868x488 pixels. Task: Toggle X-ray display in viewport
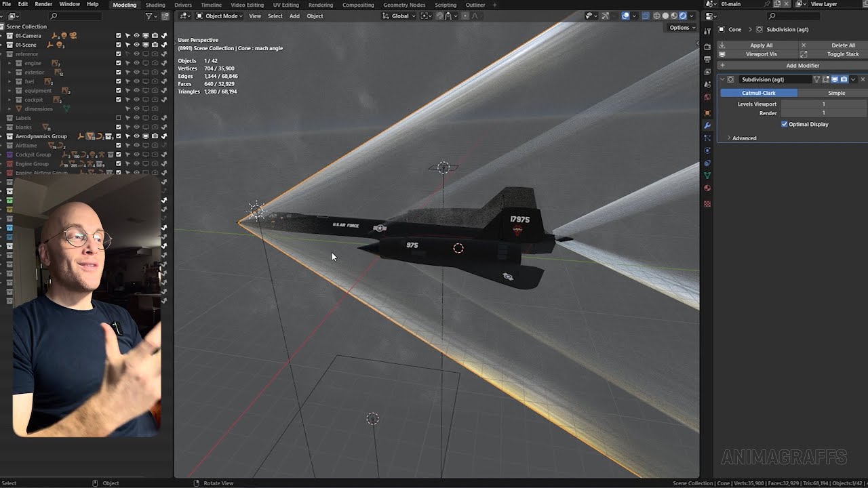tap(645, 16)
